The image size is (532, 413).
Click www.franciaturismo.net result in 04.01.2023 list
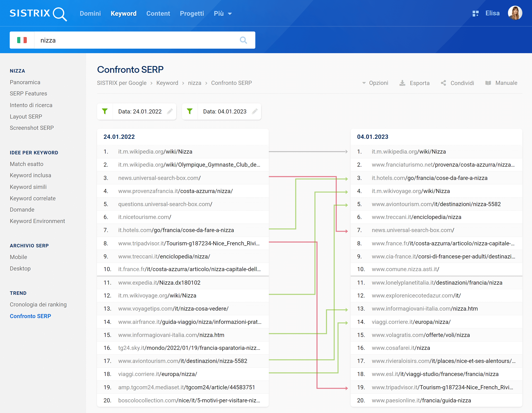point(443,165)
